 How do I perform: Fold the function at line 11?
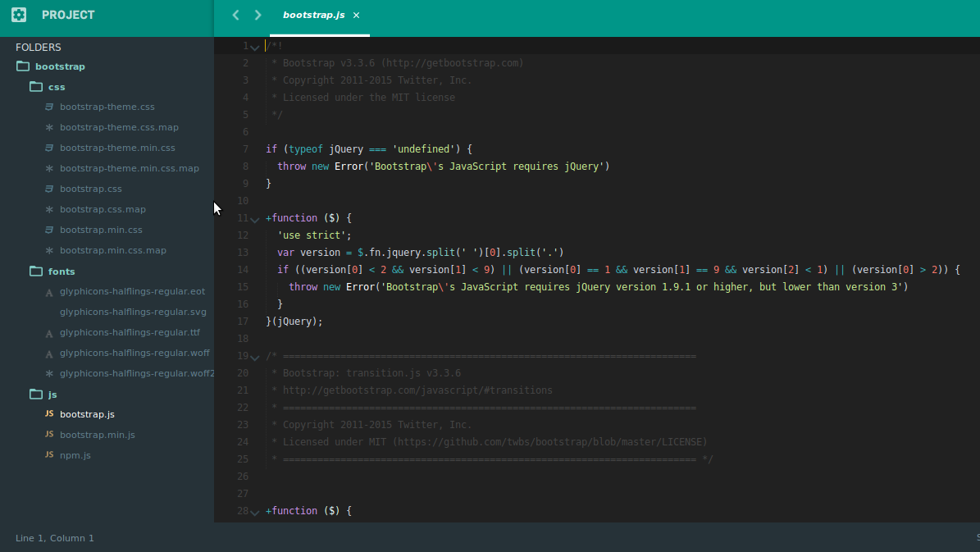click(254, 220)
